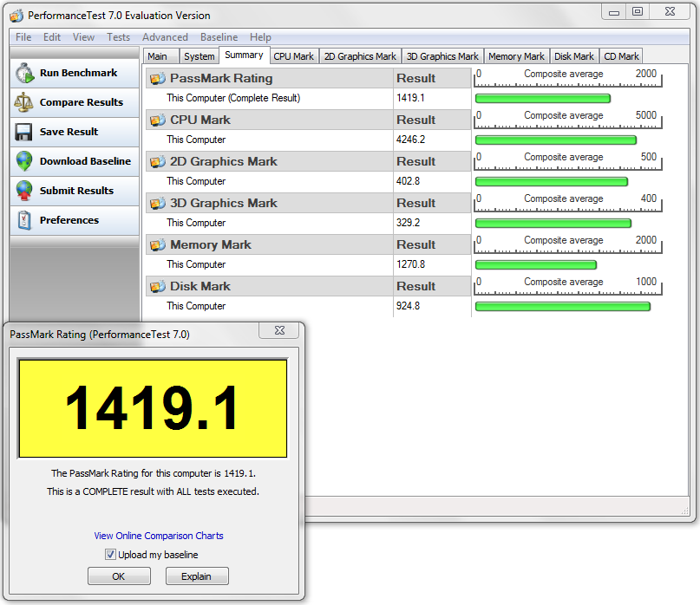Click the icon beside 2D Graphics Mark header
Screen dimensions: 700x605
click(158, 161)
